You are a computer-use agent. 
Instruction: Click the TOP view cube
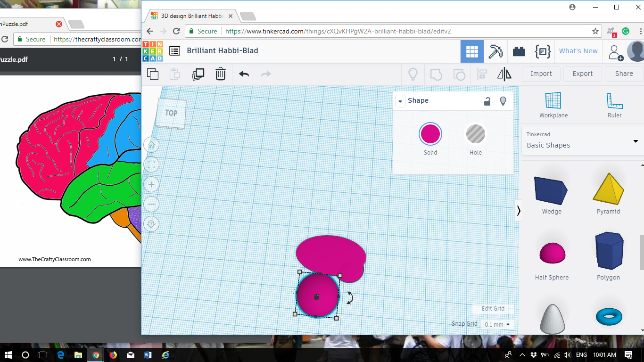pos(170,113)
